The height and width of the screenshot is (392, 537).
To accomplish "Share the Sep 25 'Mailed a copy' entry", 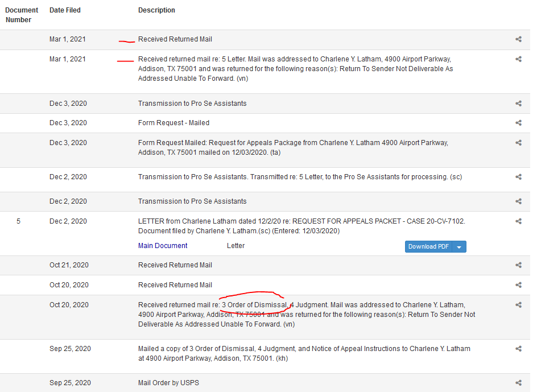I will [x=518, y=349].
